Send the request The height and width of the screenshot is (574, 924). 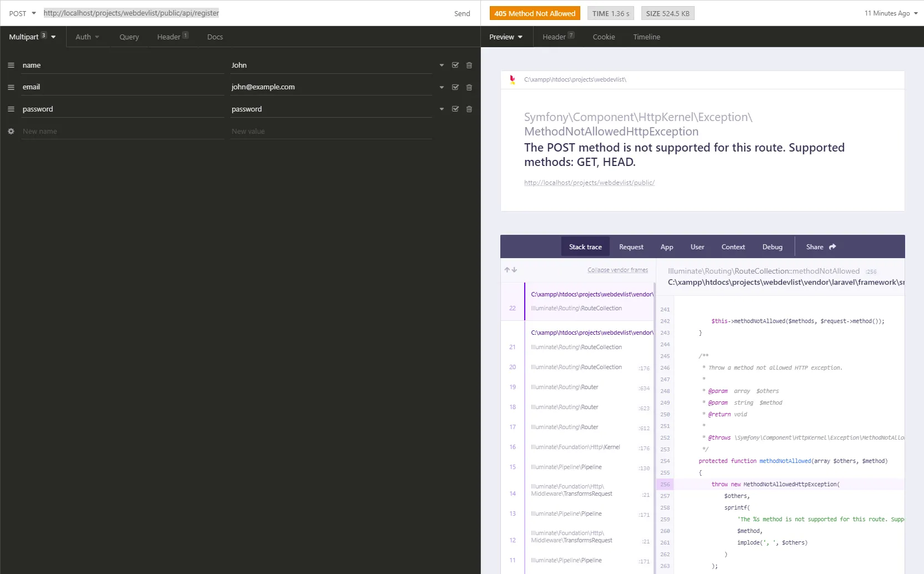pyautogui.click(x=462, y=13)
